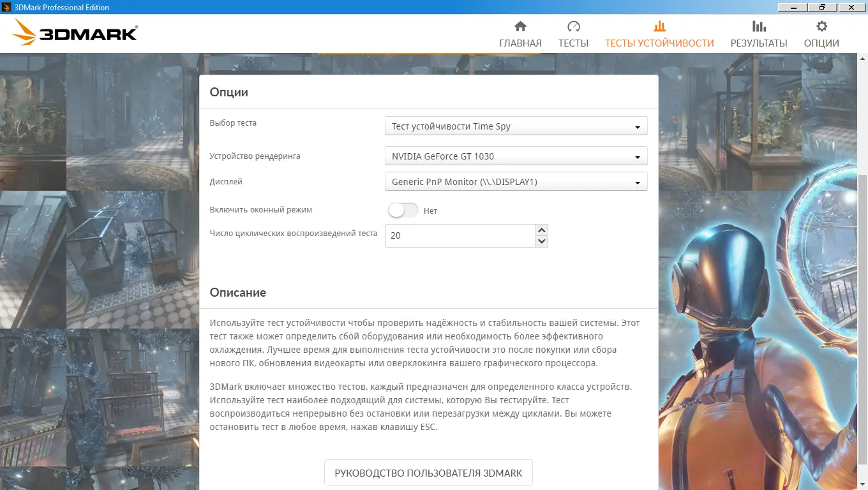Expand the 'Дисплей' monitor dropdown

pyautogui.click(x=516, y=181)
